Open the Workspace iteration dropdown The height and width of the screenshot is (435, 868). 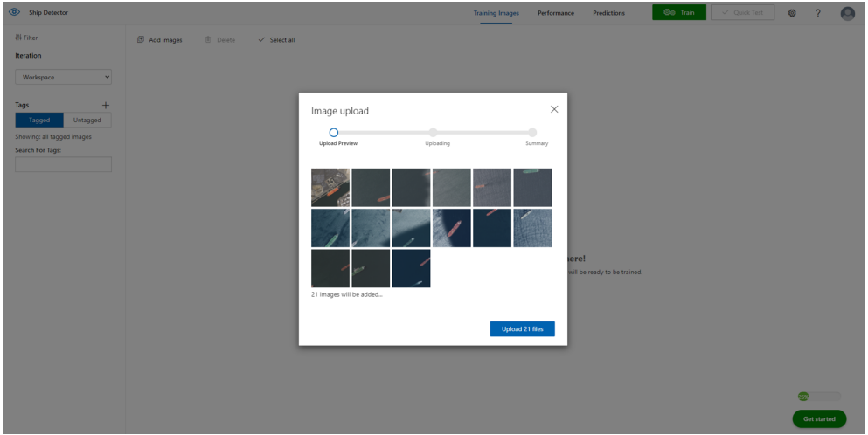pos(63,78)
